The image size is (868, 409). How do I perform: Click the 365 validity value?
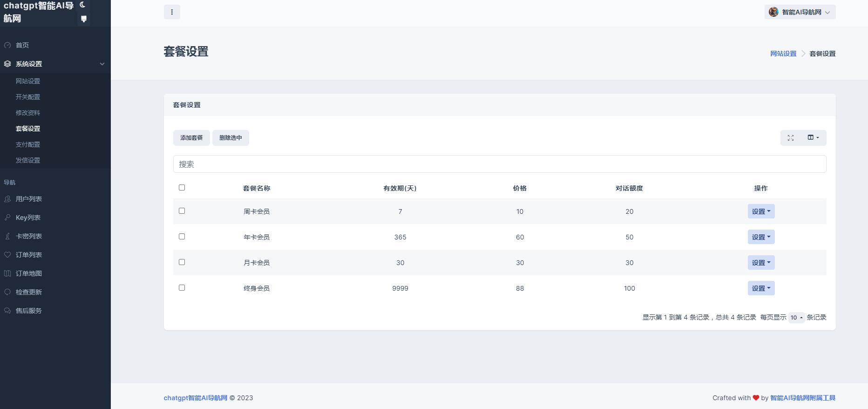coord(400,237)
